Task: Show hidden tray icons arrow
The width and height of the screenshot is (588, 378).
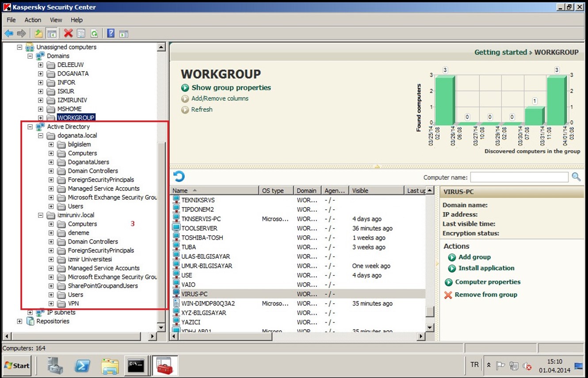Action: point(489,366)
